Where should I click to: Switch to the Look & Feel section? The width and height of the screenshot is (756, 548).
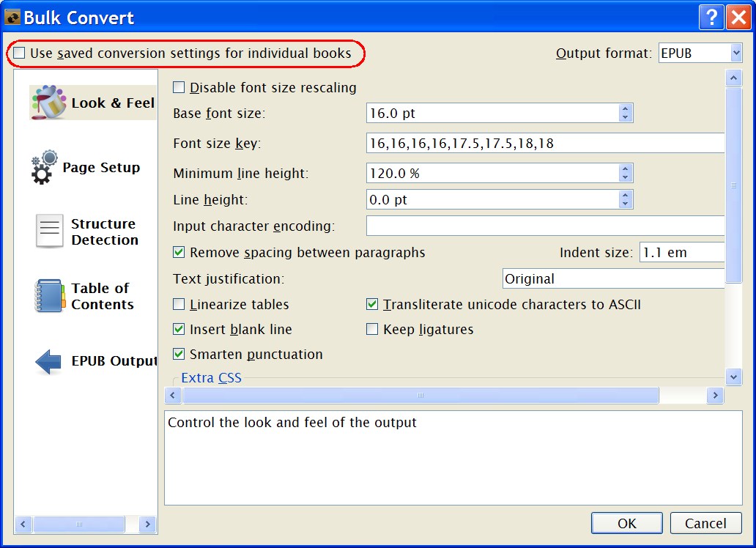coord(93,103)
